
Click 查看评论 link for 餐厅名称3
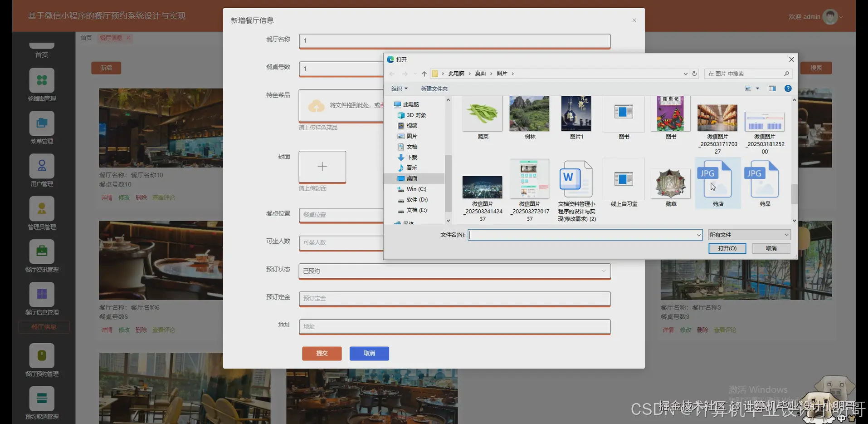(725, 330)
